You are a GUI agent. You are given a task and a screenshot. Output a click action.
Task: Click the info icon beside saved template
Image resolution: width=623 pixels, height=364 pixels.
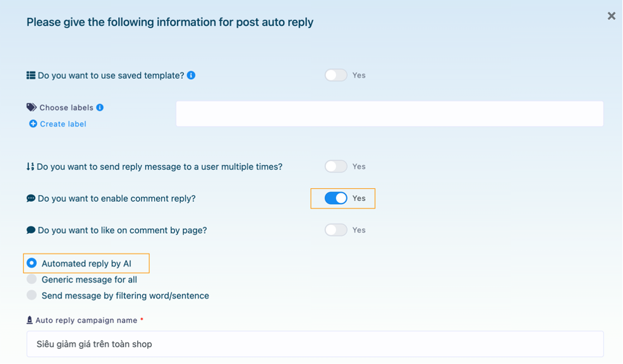[x=191, y=75]
